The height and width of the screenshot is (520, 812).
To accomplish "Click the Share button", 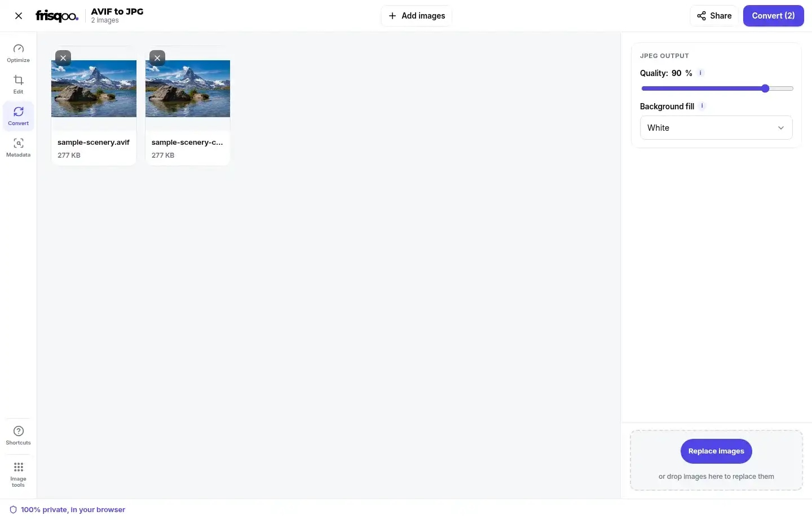I will click(714, 16).
